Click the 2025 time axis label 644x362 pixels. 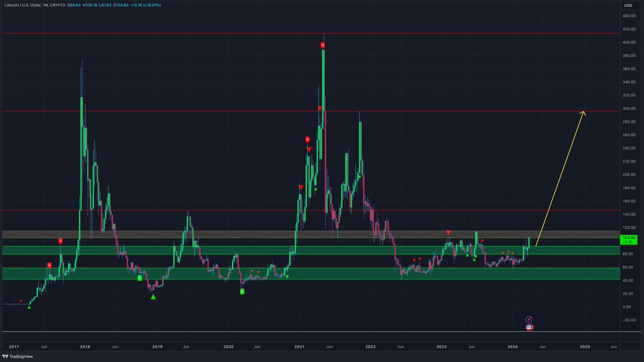(x=585, y=347)
